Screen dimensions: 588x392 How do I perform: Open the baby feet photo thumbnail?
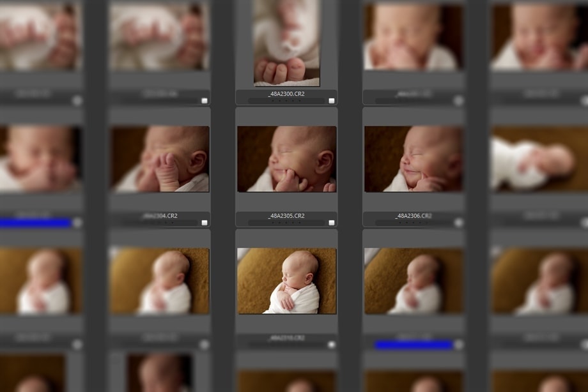286,42
